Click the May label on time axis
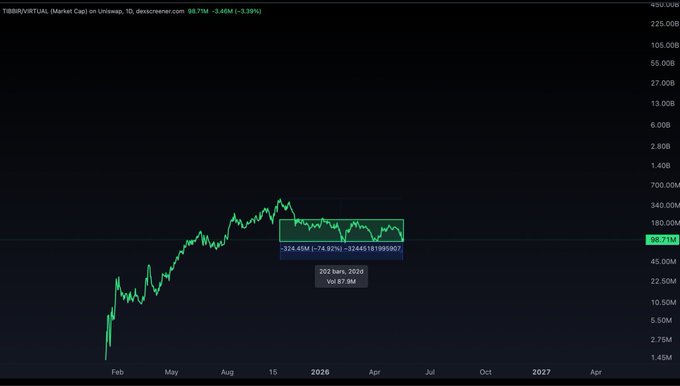 coord(171,372)
